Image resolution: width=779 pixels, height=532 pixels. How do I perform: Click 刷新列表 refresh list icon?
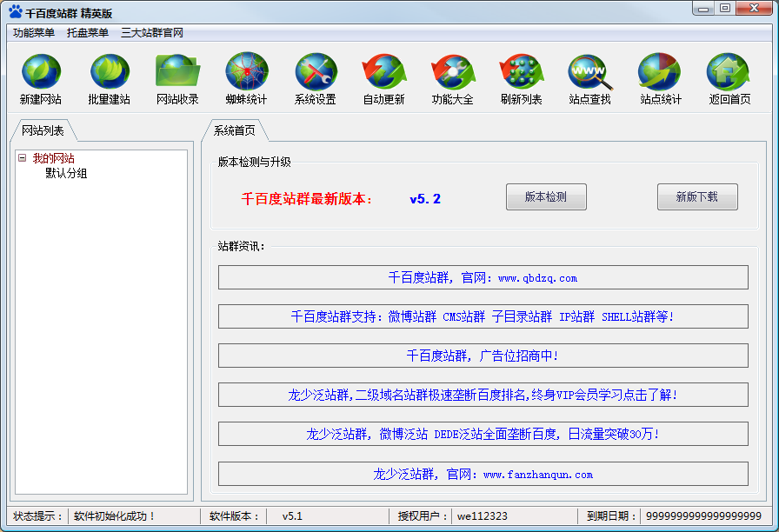click(x=521, y=71)
